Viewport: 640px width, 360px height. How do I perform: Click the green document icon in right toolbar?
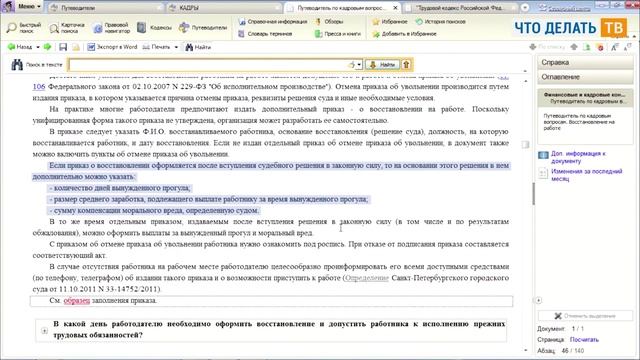[x=587, y=47]
